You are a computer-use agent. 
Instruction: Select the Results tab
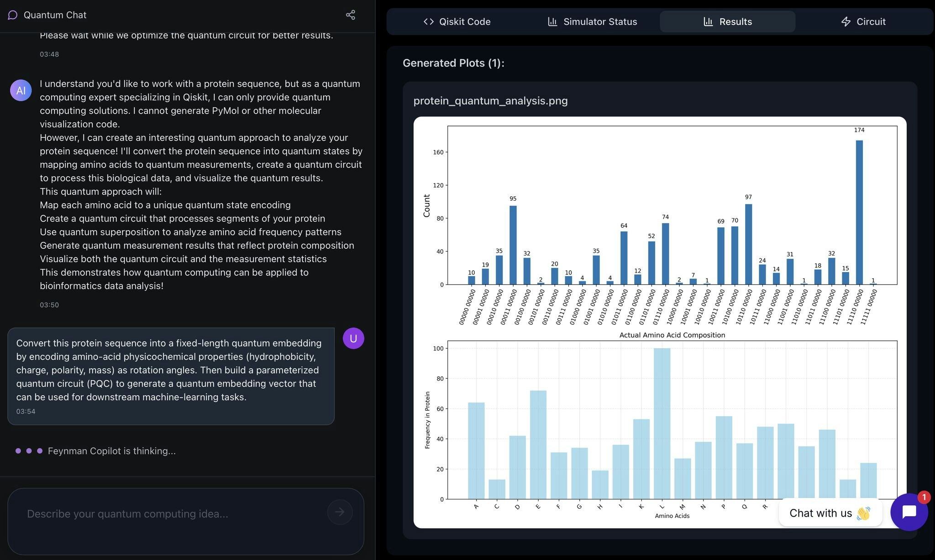[x=728, y=21]
